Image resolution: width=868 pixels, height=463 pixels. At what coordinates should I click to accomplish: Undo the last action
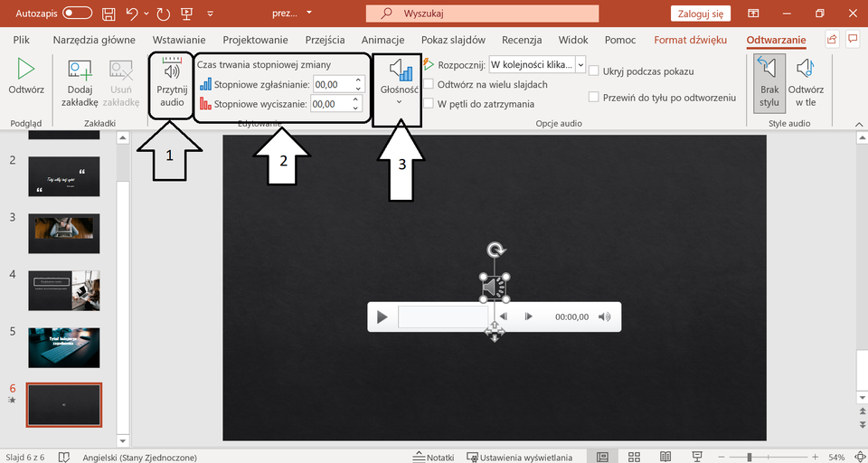point(132,14)
